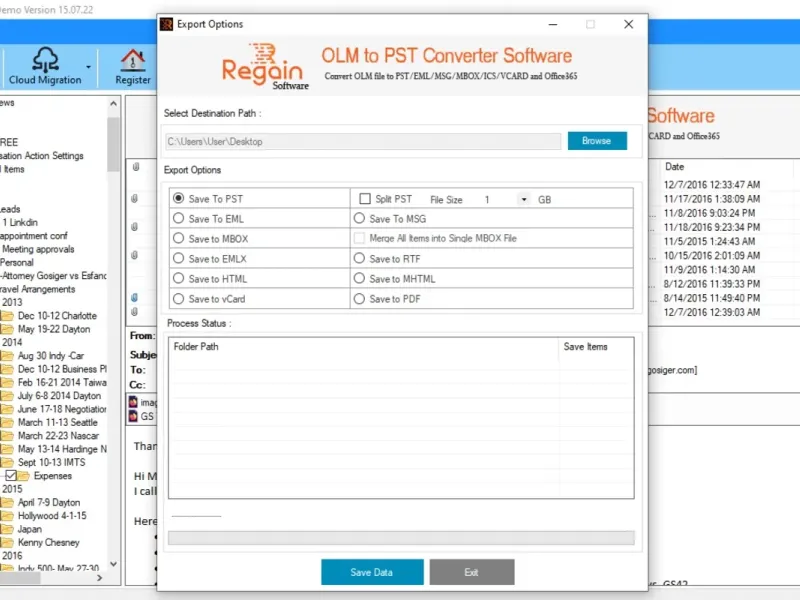
Task: Enable the Split PST checkbox
Action: [365, 198]
